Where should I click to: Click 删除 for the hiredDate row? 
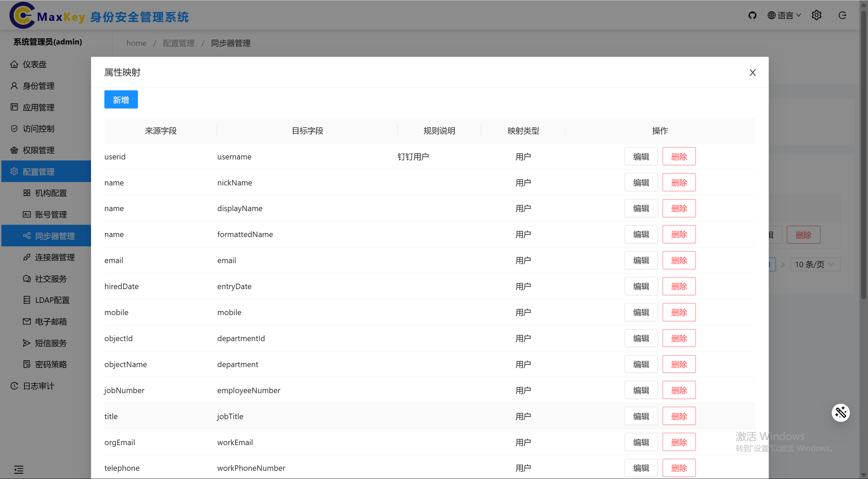pos(679,286)
